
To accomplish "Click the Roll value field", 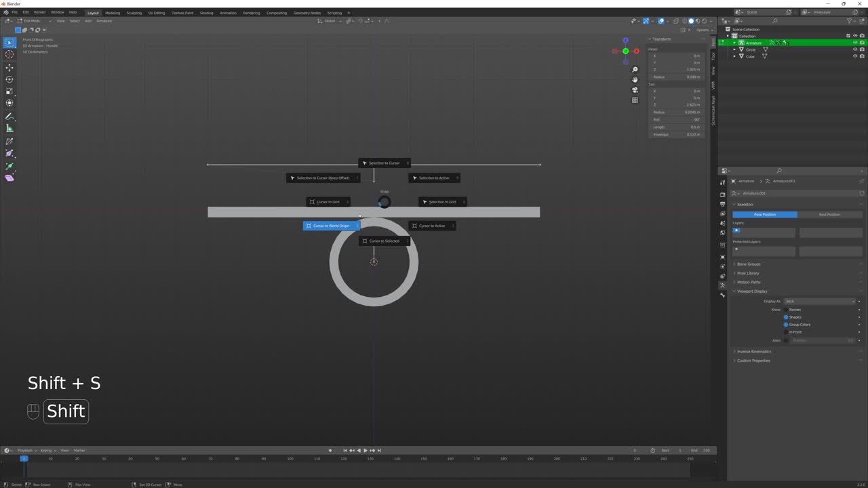I will 676,120.
